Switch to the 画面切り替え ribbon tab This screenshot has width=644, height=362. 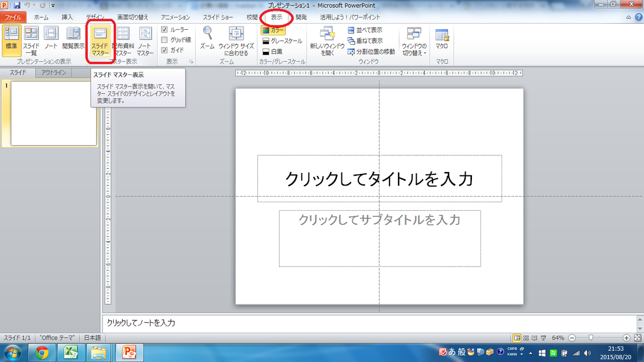[x=133, y=17]
